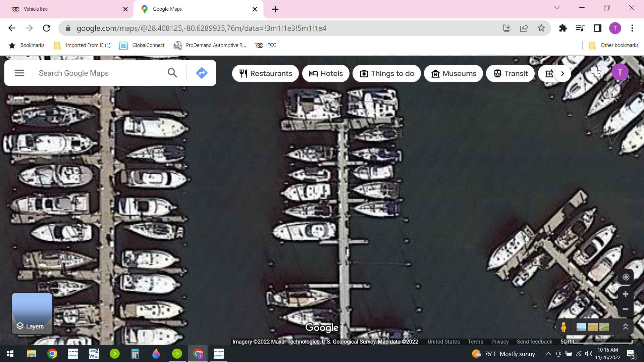Open the Other bookmarks folder

point(614,45)
